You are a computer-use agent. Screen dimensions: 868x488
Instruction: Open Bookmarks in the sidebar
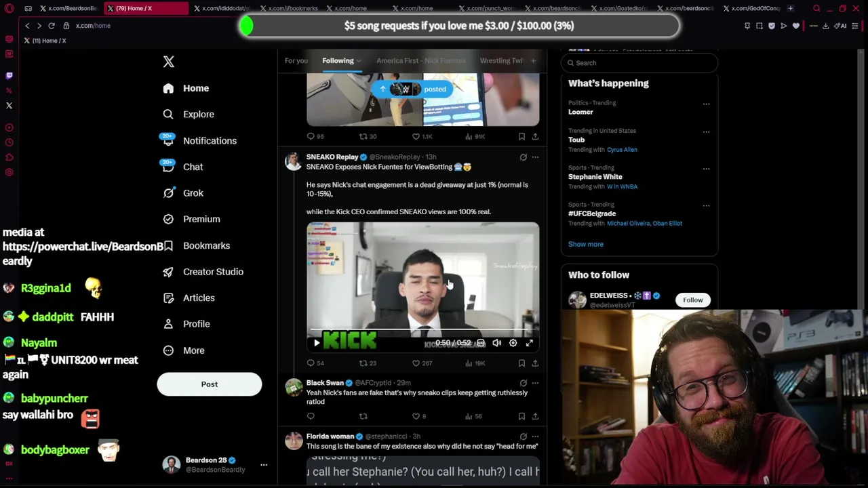pyautogui.click(x=197, y=245)
